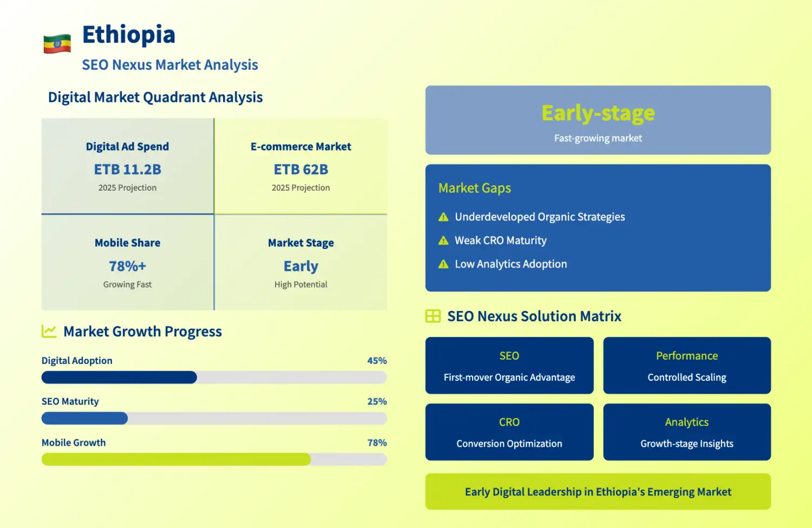Viewport: 812px width, 528px height.
Task: Select the E-commerce Market quadrant
Action: (300, 166)
